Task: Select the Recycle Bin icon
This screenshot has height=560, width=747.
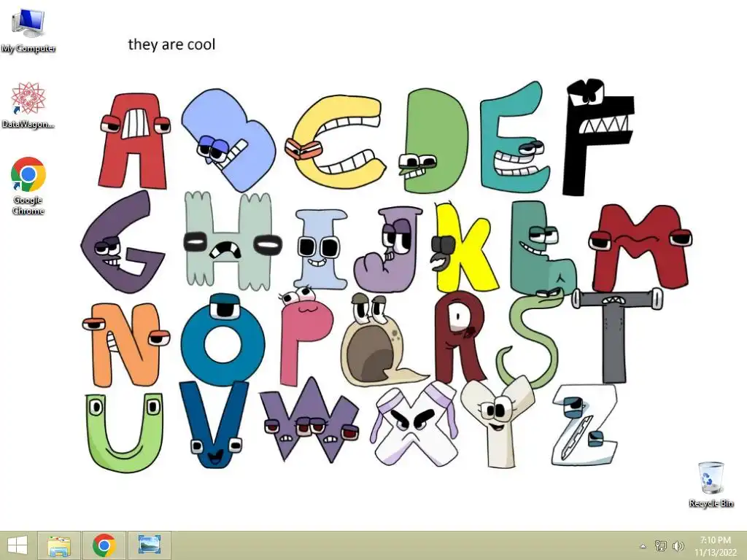Action: click(711, 484)
